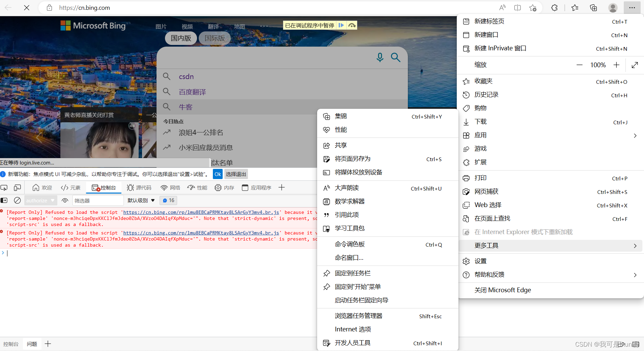Click the voice search microphone icon
644x351 pixels.
[x=380, y=57]
